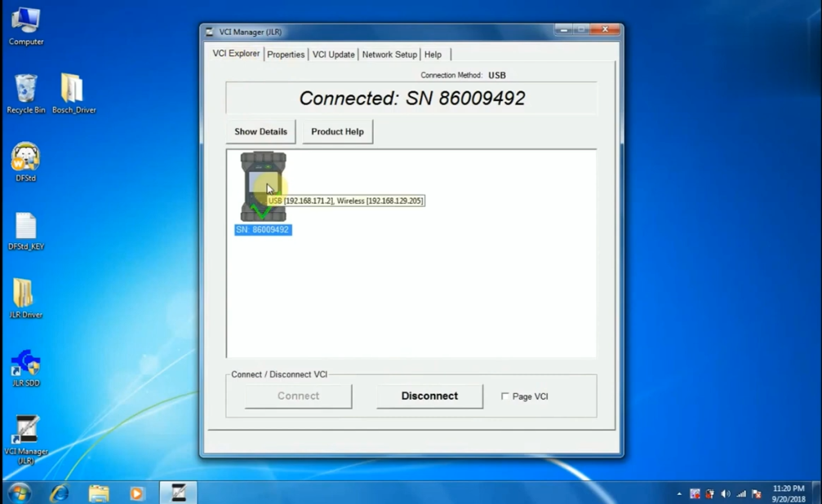This screenshot has width=822, height=504.
Task: Click the network signal tray icon
Action: pos(740,493)
